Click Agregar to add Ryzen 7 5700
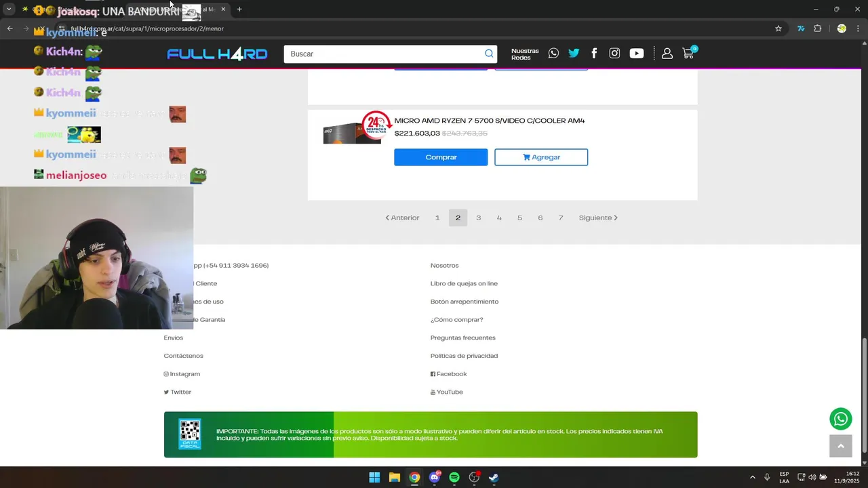This screenshot has height=488, width=868. tap(541, 157)
